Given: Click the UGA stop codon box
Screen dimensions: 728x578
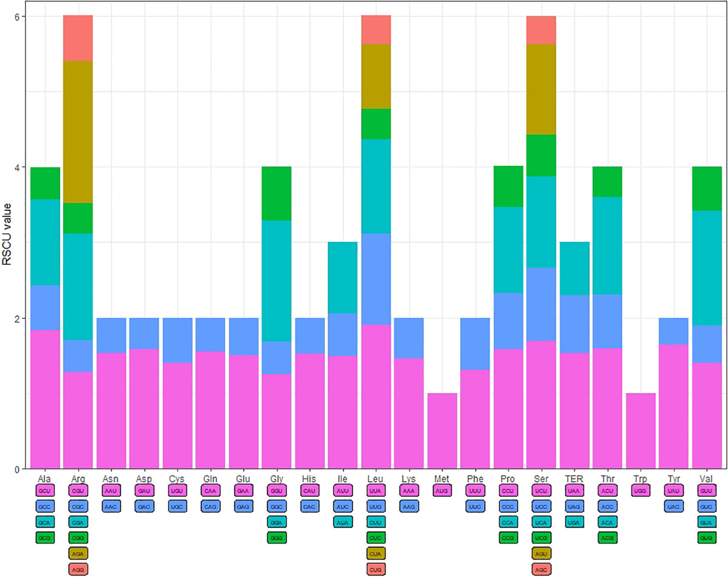Looking at the screenshot, I should (574, 522).
